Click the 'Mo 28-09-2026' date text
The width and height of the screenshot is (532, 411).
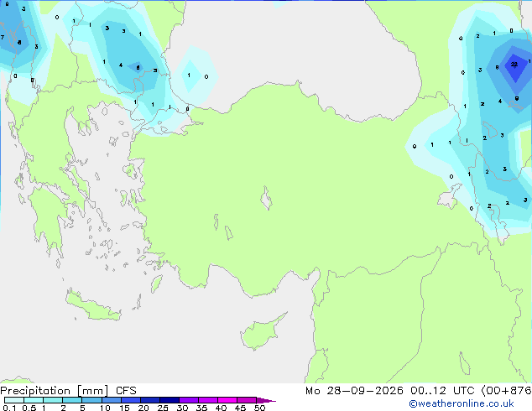coord(354,391)
